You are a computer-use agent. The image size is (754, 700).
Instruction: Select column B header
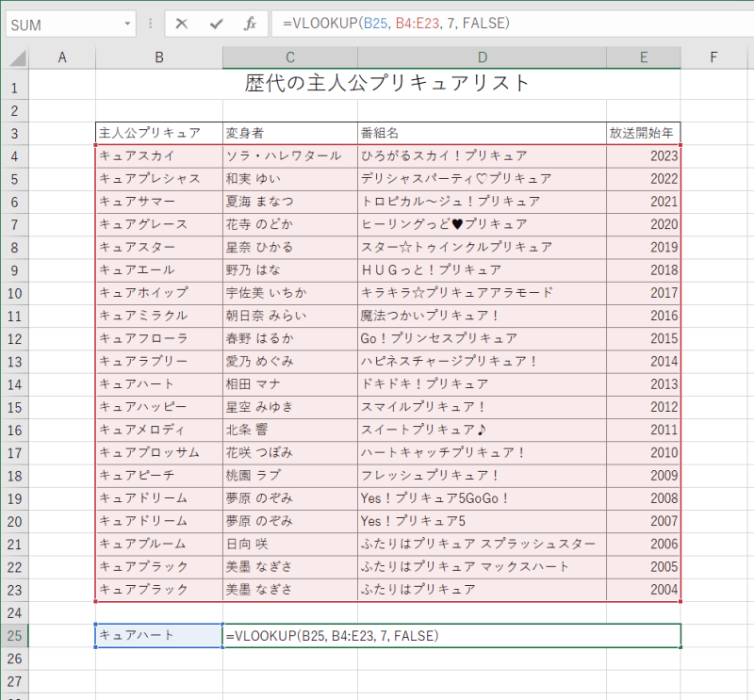point(159,57)
